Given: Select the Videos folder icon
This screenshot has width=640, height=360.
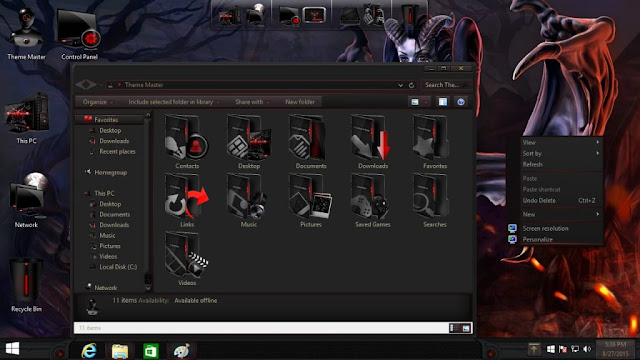Looking at the screenshot, I should coord(187,258).
